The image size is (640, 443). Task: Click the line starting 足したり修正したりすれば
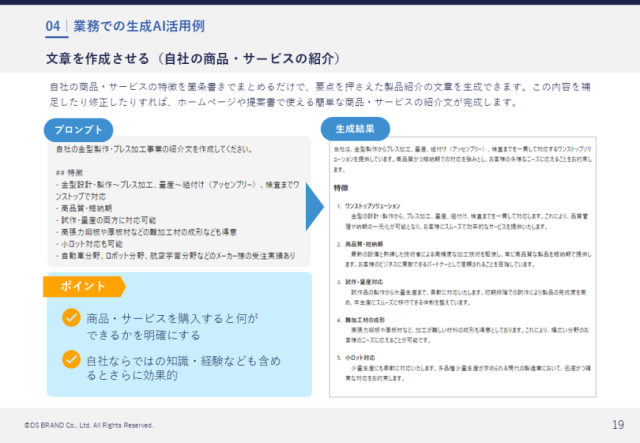(x=284, y=102)
